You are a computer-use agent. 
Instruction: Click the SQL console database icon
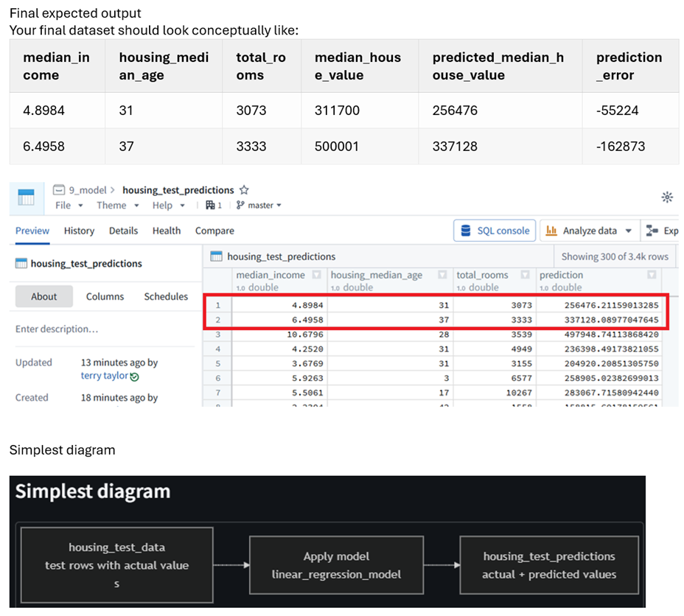click(465, 231)
